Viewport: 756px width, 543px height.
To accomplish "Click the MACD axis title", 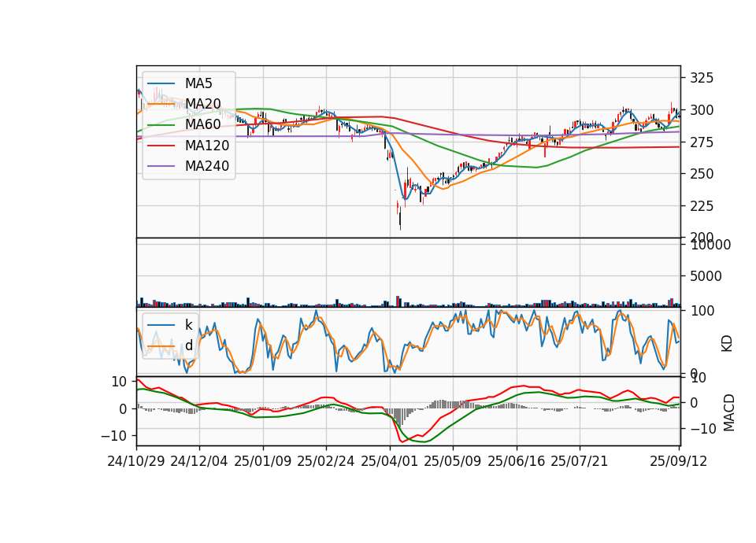I will click(x=729, y=413).
